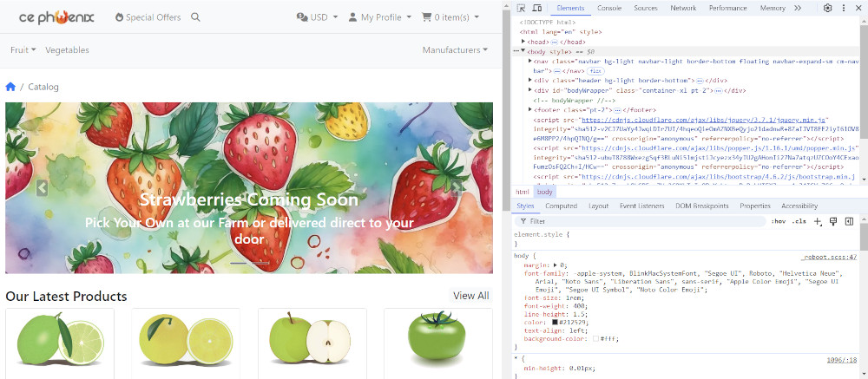
Task: Select the Elements tab
Action: pos(570,8)
